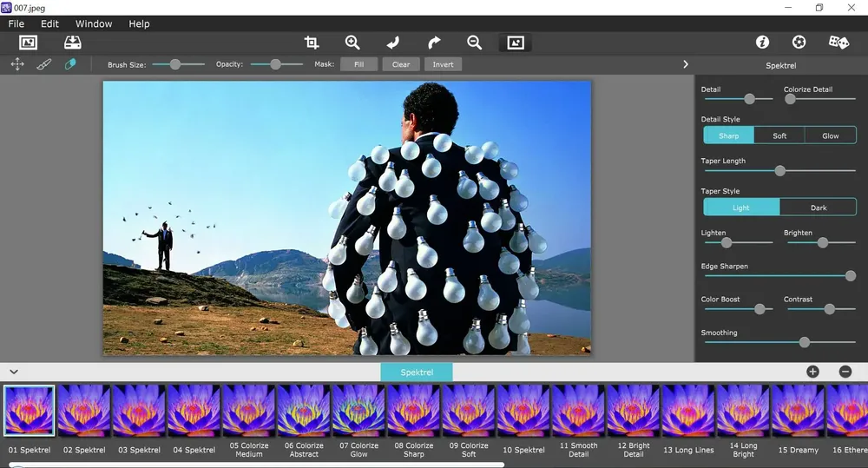Select the crop tool
The width and height of the screenshot is (868, 468).
click(x=311, y=43)
